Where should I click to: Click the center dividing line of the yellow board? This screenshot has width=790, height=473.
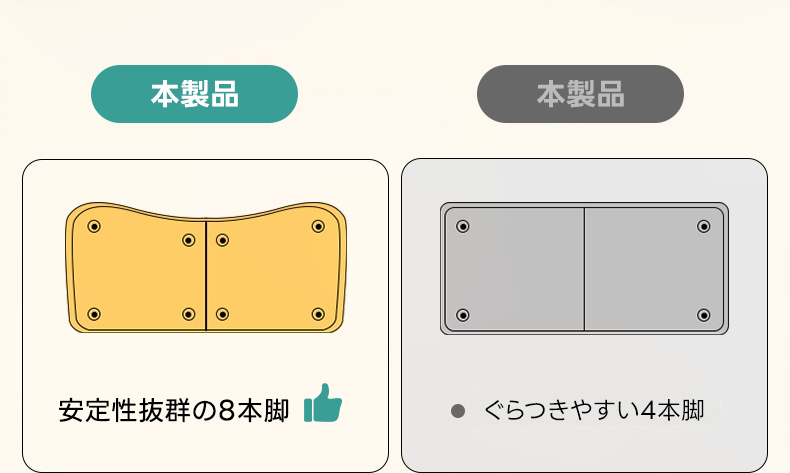(x=206, y=276)
